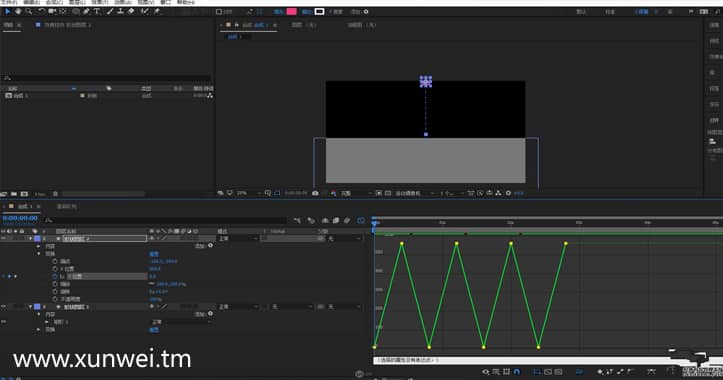Take a snapshot with the camera icon
The image size is (723, 380).
[x=315, y=193]
